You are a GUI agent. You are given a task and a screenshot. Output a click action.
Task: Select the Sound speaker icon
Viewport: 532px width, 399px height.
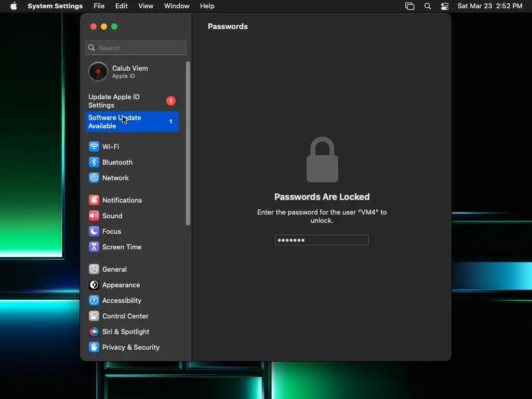point(94,216)
